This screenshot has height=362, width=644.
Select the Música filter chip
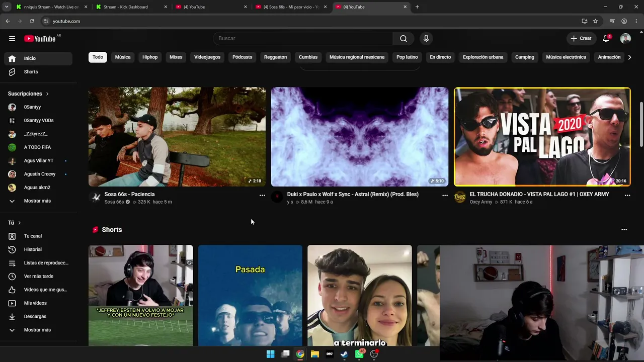[x=123, y=57]
